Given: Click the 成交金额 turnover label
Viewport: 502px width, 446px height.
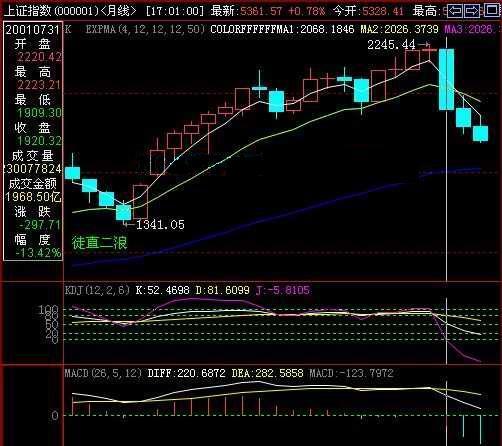Looking at the screenshot, I should click(x=32, y=184).
